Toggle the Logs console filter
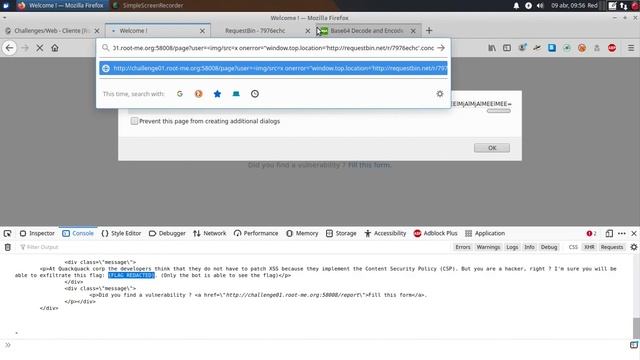640x360 pixels. [512, 247]
